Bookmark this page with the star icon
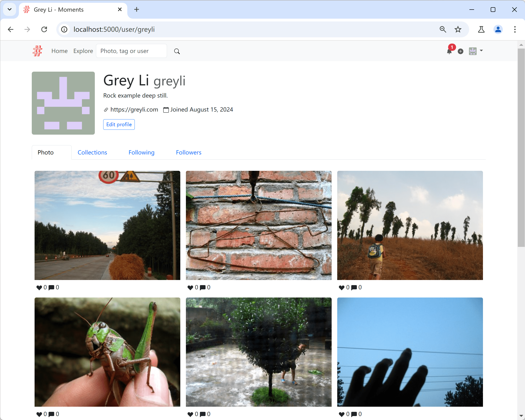The width and height of the screenshot is (525, 420). click(458, 29)
